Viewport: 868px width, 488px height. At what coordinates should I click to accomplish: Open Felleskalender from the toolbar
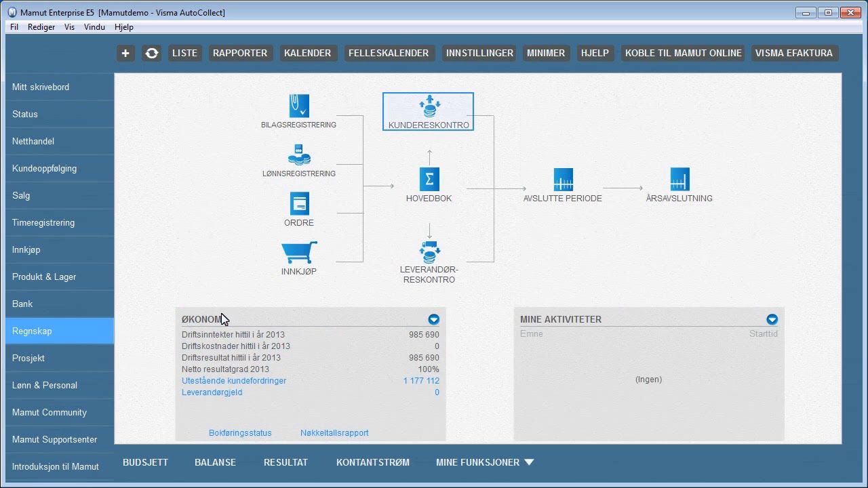389,53
